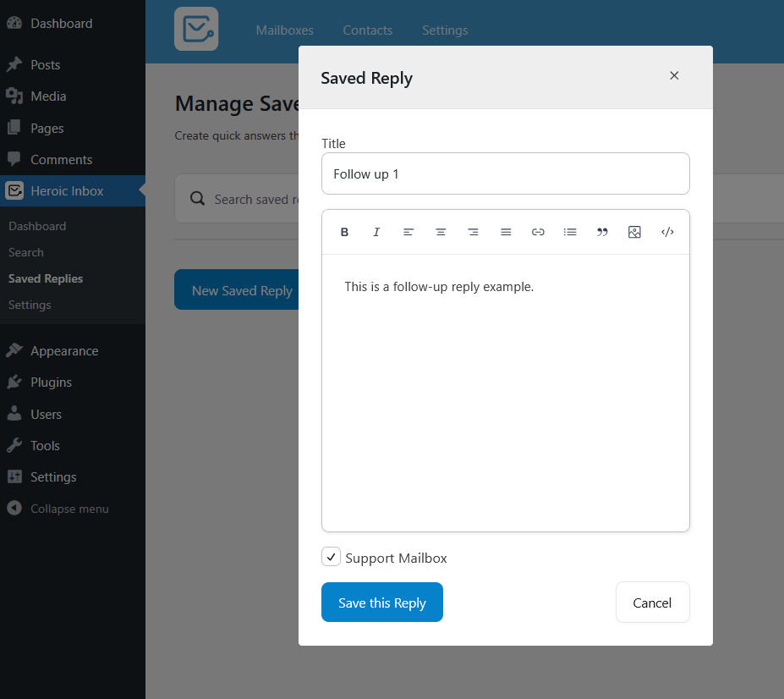Close the Saved Reply dialog with X
Image resolution: width=784 pixels, height=699 pixels.
[x=674, y=75]
